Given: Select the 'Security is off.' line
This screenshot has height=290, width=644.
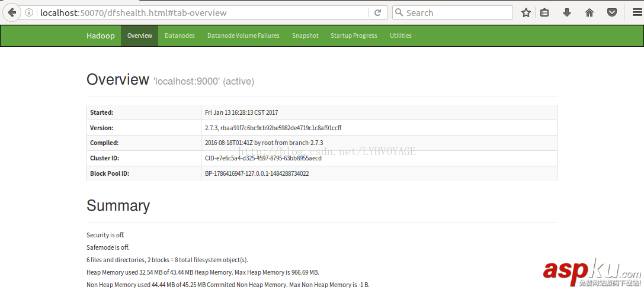Looking at the screenshot, I should (x=105, y=235).
